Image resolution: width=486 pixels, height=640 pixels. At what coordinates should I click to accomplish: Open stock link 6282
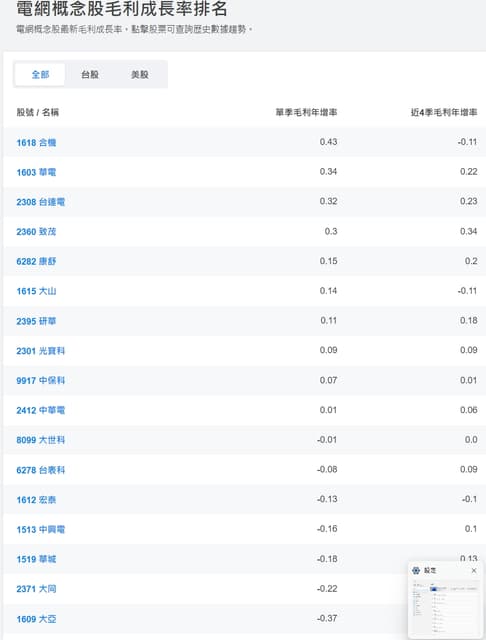coord(36,262)
